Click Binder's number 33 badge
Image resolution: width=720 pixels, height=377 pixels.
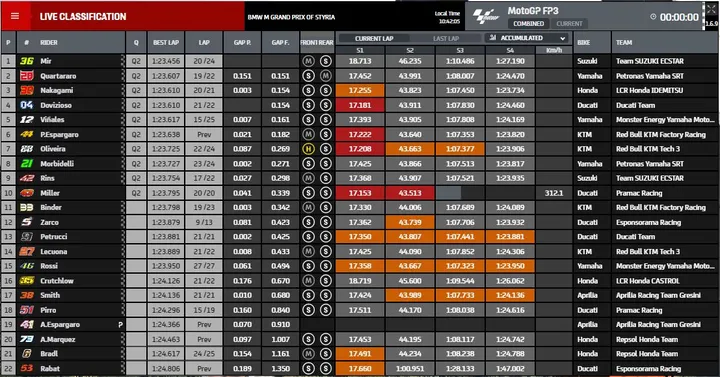(27, 208)
